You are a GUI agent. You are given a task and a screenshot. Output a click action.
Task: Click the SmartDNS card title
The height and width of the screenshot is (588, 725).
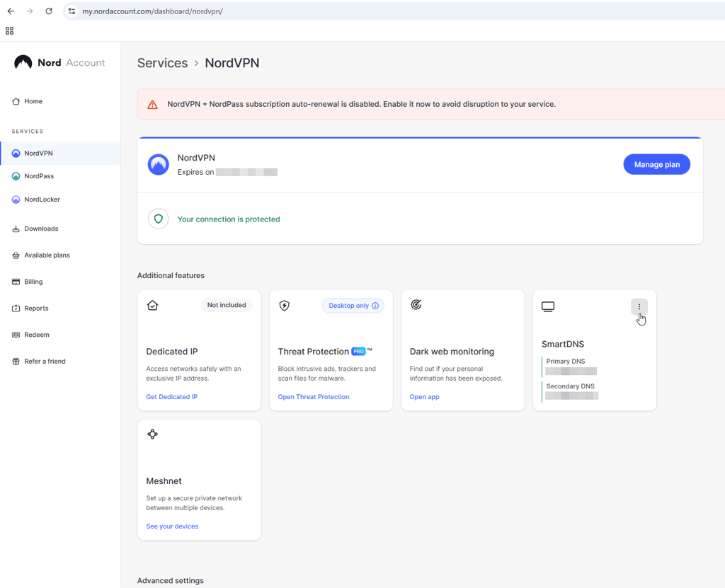point(563,344)
